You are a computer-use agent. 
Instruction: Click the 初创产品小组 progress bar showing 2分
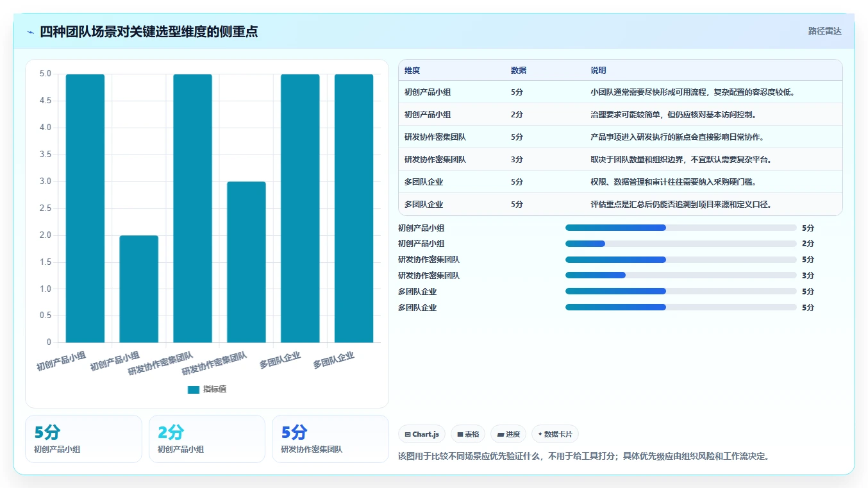681,244
